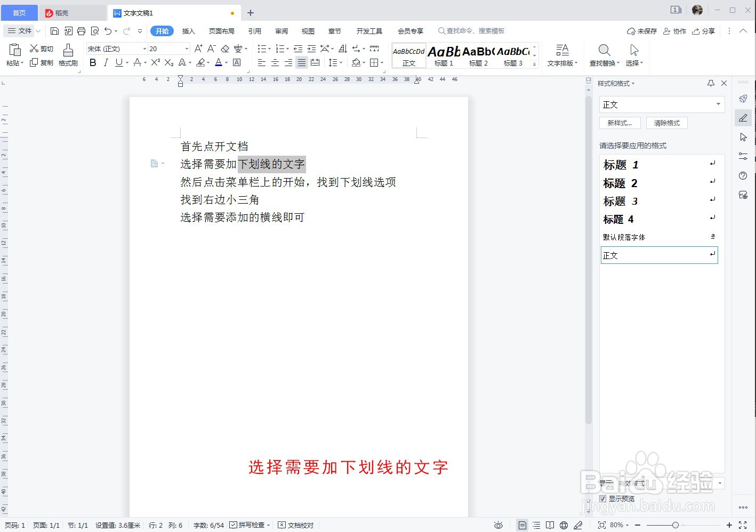Toggle italic formatting

[x=106, y=63]
